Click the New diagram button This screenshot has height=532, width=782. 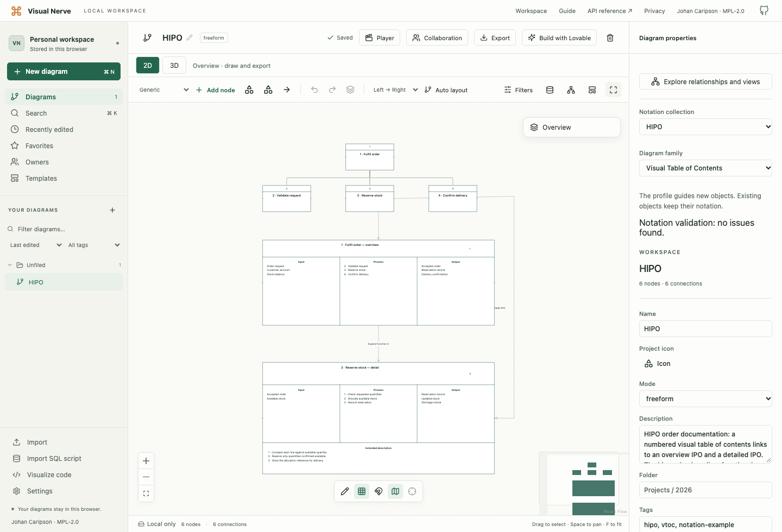coord(64,72)
